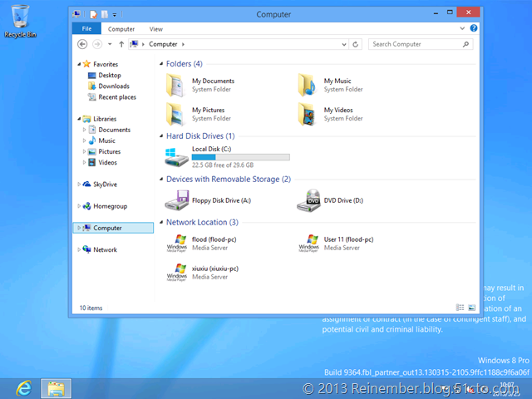This screenshot has height=399, width=532.
Task: Click the Properties quick access icon
Action: point(93,14)
